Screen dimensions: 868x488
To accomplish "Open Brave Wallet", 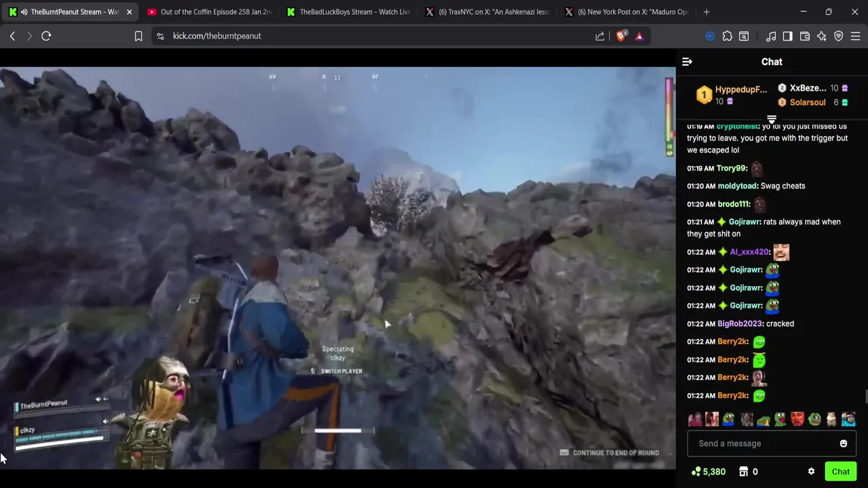I will 805,36.
